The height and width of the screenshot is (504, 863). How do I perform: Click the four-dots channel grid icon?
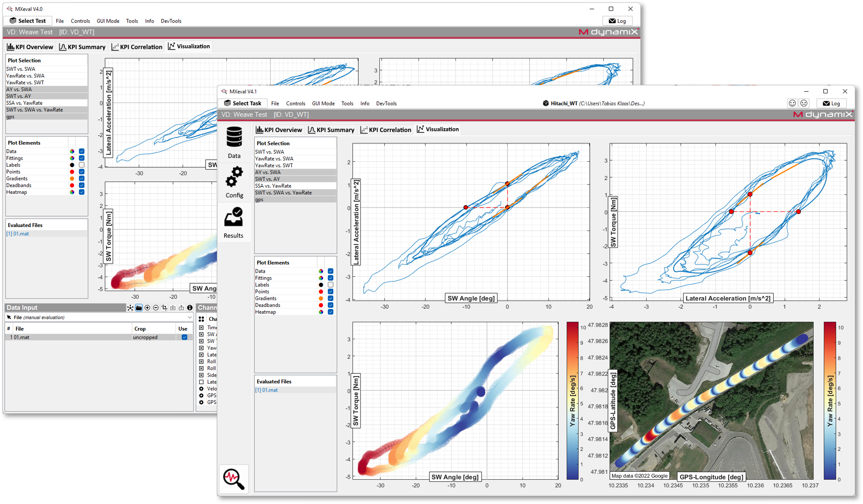pyautogui.click(x=201, y=319)
